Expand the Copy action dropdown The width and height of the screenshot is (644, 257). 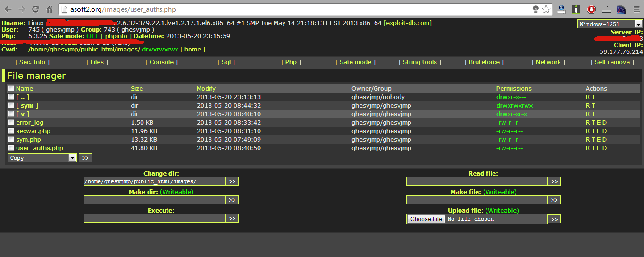[42, 158]
